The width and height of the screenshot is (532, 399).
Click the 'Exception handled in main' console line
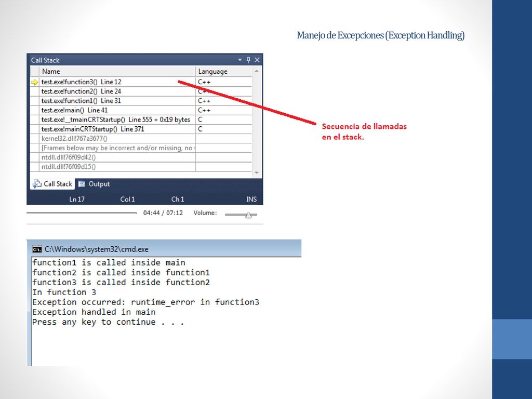click(x=94, y=312)
